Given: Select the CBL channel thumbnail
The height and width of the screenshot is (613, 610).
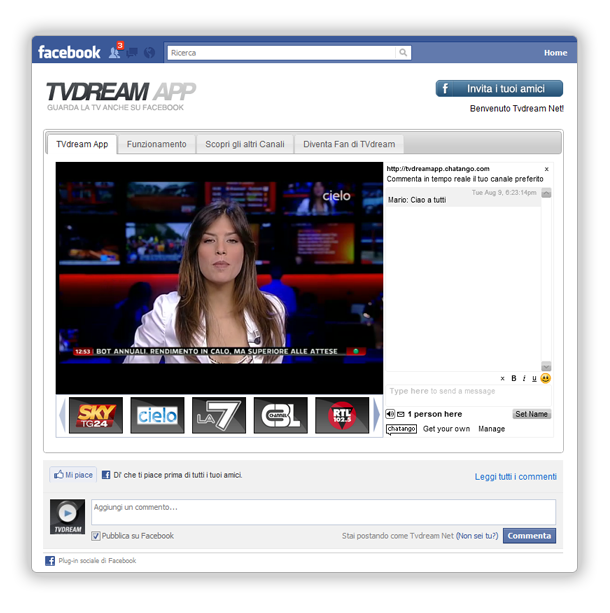Looking at the screenshot, I should pyautogui.click(x=281, y=415).
